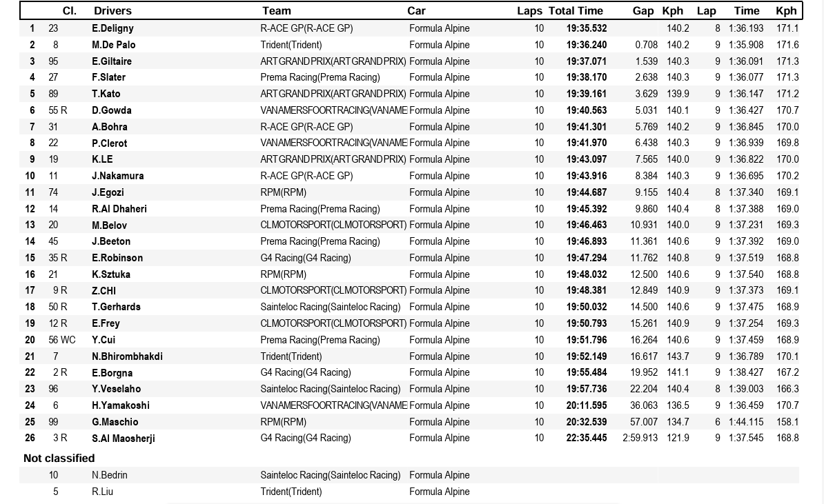Click the Team column header
Image resolution: width=824 pixels, height=504 pixels.
click(x=276, y=11)
